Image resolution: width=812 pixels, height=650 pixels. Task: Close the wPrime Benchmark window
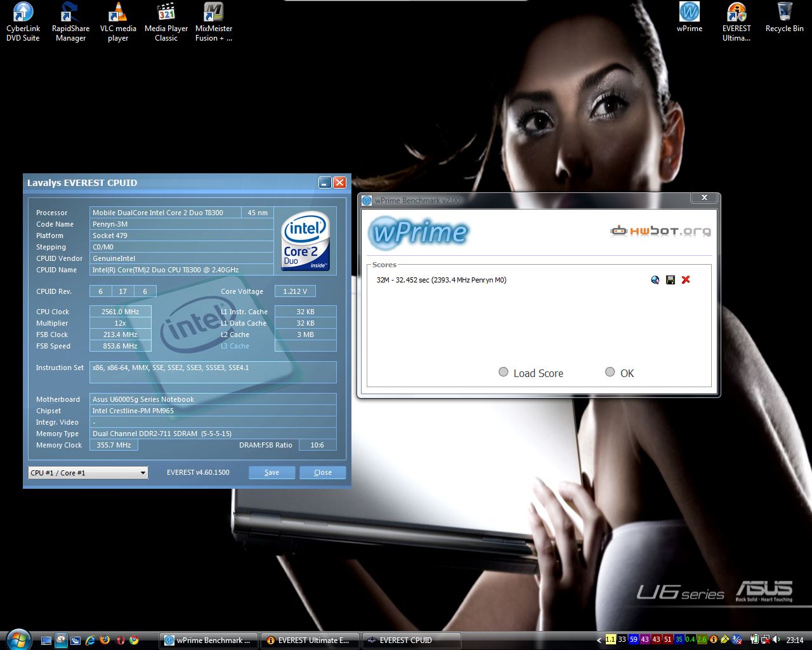pyautogui.click(x=704, y=198)
